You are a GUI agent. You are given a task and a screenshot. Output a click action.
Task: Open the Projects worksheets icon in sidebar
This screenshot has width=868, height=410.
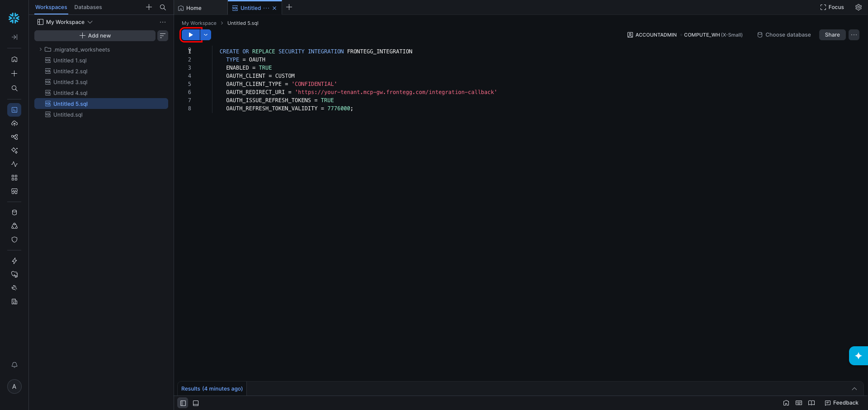coord(14,110)
